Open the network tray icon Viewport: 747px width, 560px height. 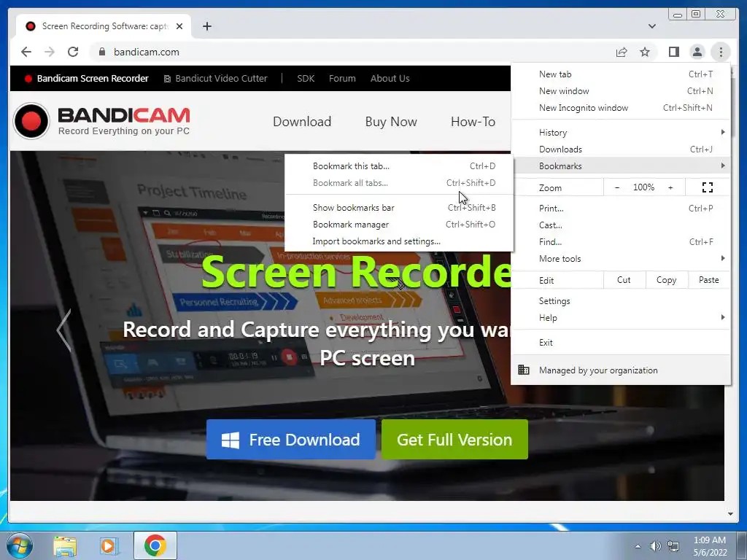pos(673,546)
